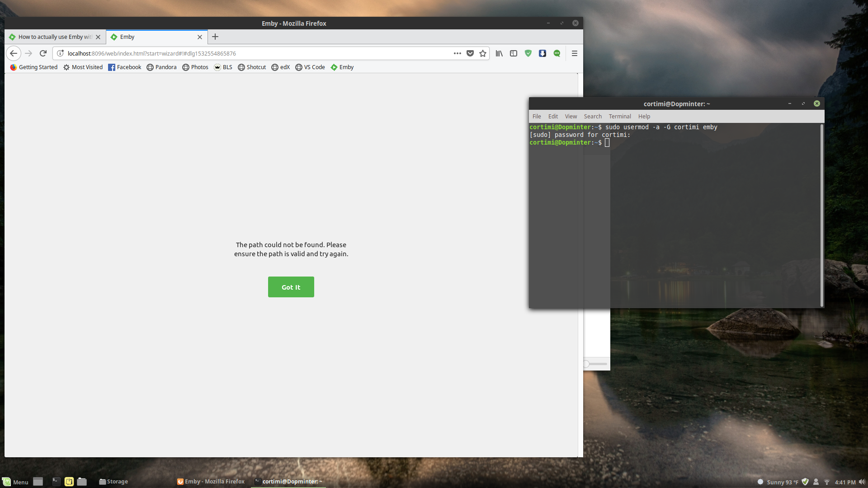Open the Emby bookmark in toolbar
This screenshot has height=488, width=868.
point(342,67)
